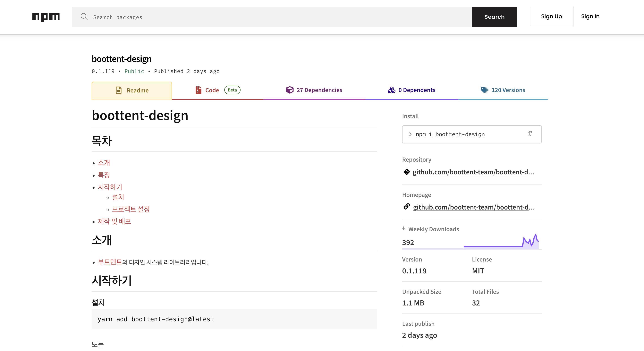Image resolution: width=644 pixels, height=351 pixels.
Task: Click the weekly downloads arrow icon
Action: (403, 229)
